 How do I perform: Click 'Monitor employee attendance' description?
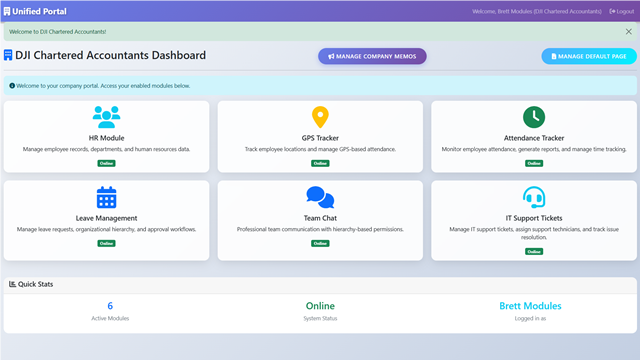click(x=534, y=149)
